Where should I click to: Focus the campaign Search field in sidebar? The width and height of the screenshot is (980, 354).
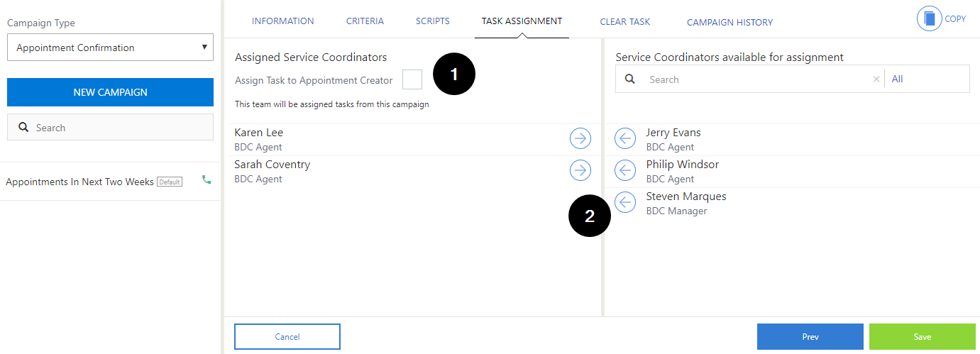tap(110, 127)
